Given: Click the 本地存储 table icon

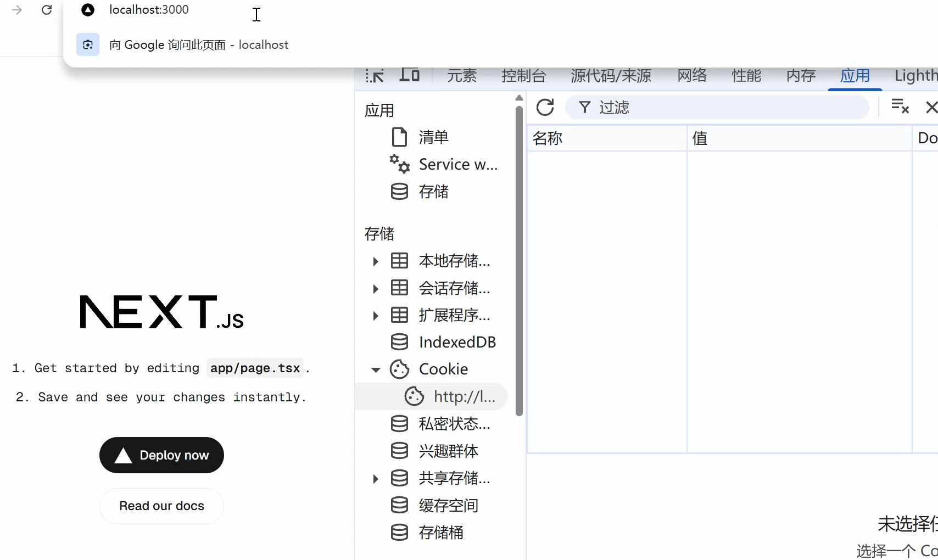Looking at the screenshot, I should 399,260.
